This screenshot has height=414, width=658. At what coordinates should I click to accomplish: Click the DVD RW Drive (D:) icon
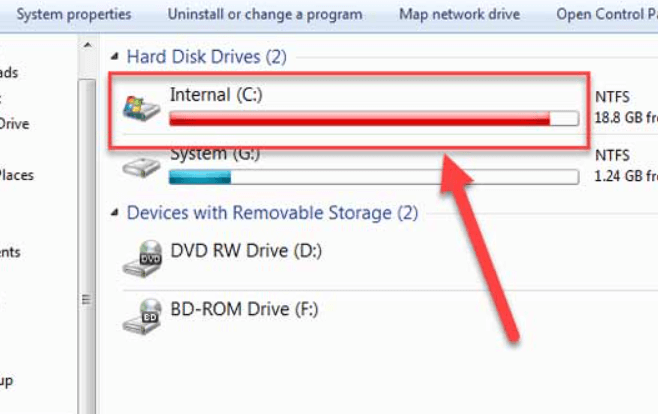(x=142, y=259)
